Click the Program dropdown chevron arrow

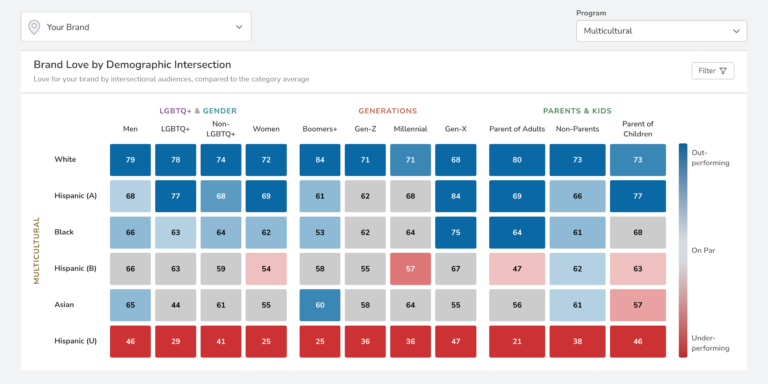(x=736, y=31)
